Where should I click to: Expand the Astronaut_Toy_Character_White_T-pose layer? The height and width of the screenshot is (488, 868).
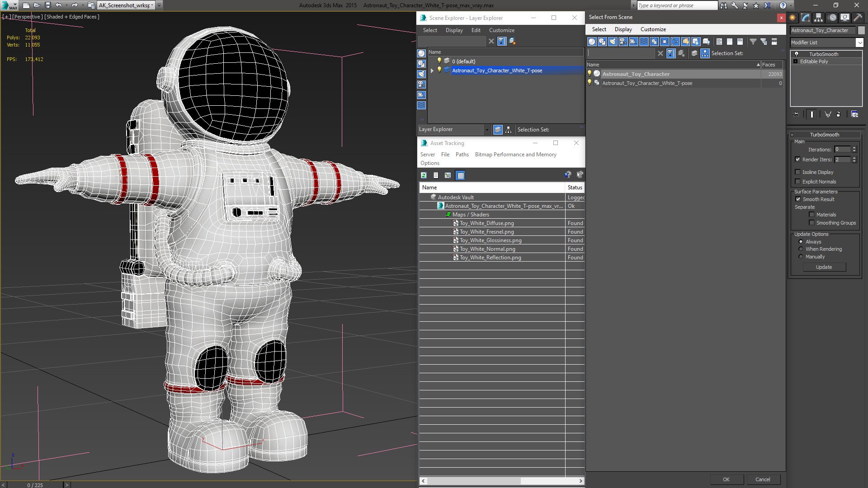432,70
